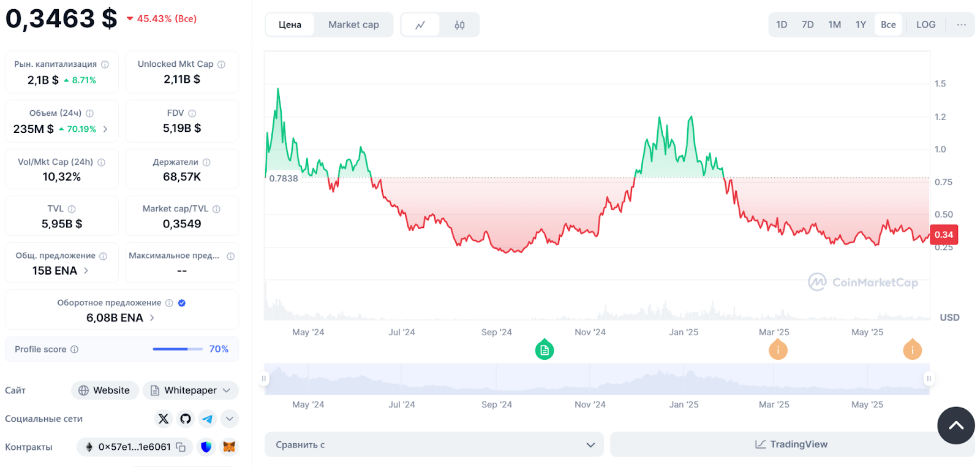
Task: Open the "Сравнить с" compare dropdown
Action: point(434,444)
